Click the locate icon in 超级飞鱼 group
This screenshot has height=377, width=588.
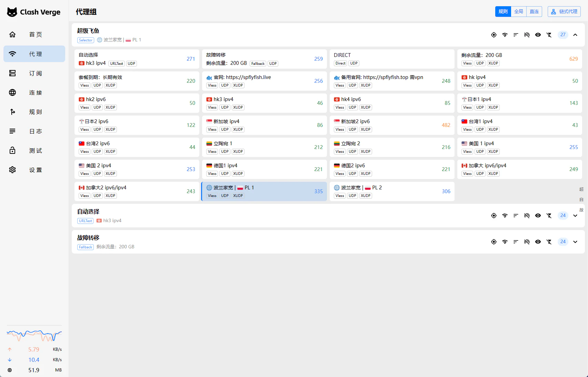494,35
